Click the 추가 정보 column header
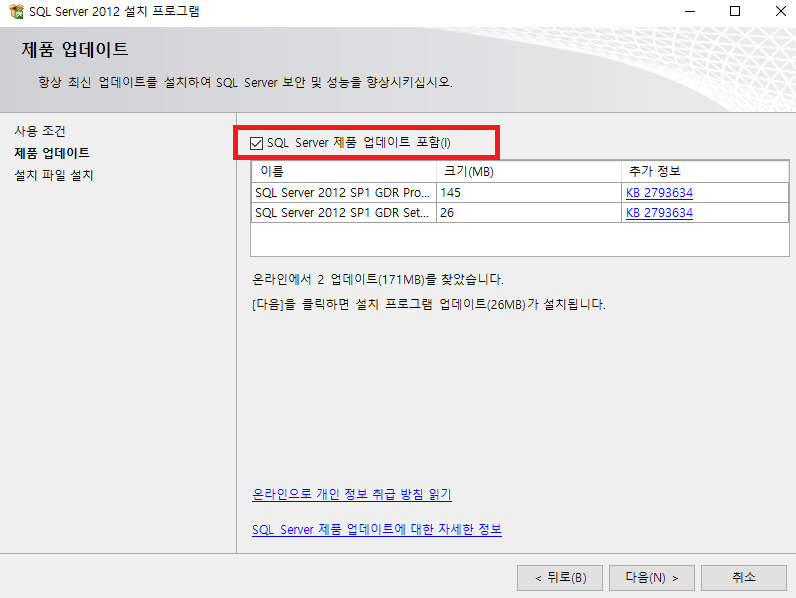The image size is (796, 598). (x=705, y=172)
